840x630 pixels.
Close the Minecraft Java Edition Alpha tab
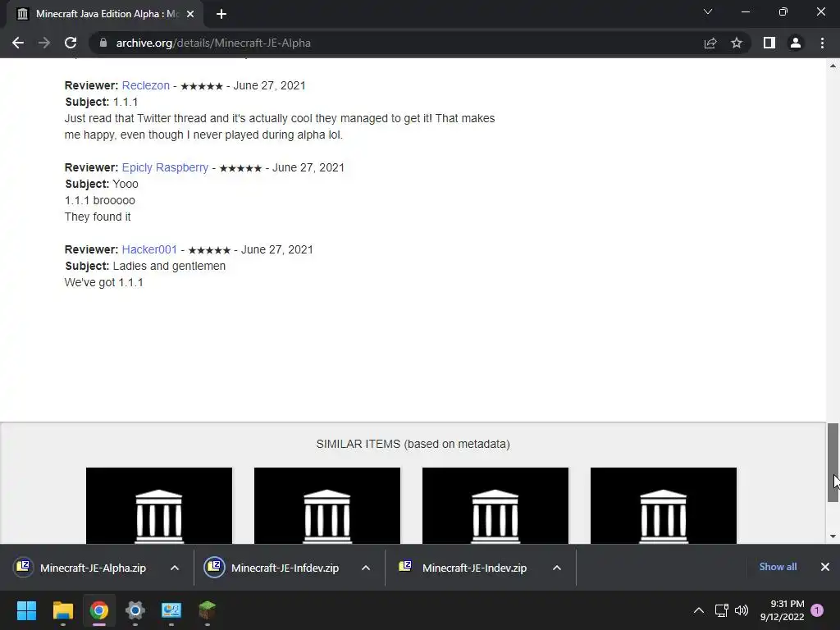(x=190, y=14)
